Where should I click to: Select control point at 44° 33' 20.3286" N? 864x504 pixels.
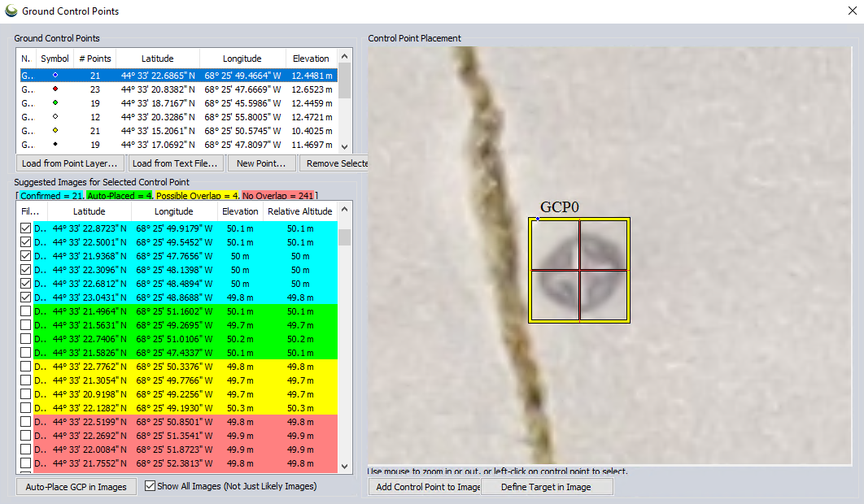(177, 117)
